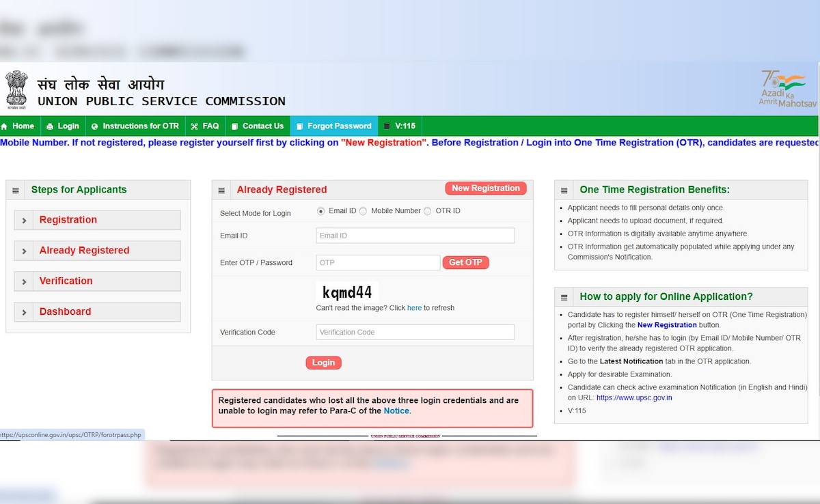Expand the Verification step
820x504 pixels.
(97, 281)
